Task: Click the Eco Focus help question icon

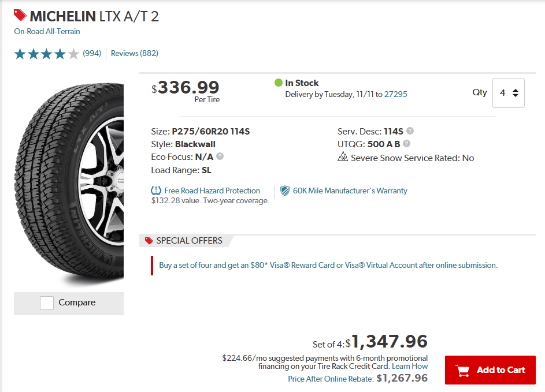Action: point(220,156)
